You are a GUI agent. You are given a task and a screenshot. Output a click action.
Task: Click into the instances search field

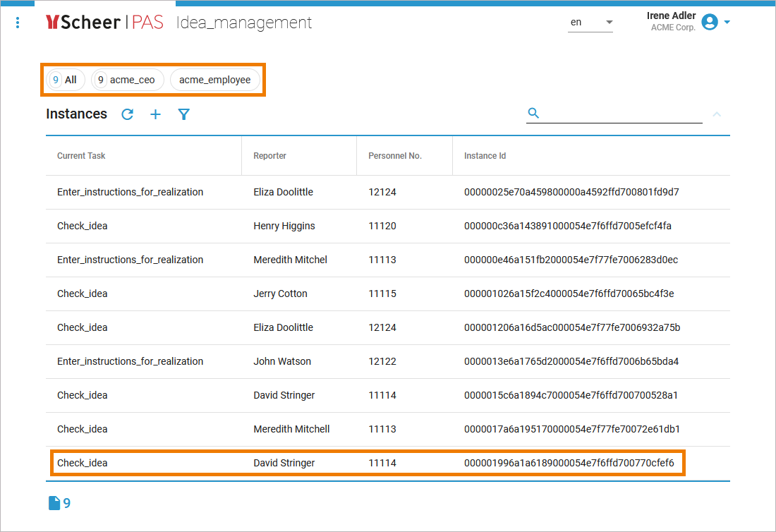621,114
